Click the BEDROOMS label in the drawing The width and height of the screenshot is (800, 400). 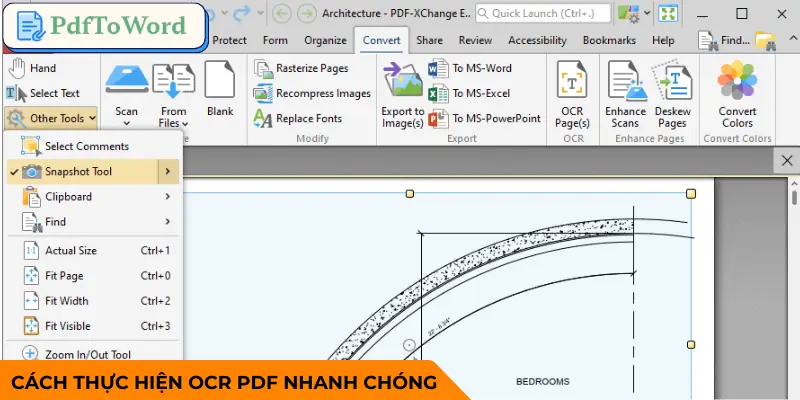pyautogui.click(x=543, y=382)
